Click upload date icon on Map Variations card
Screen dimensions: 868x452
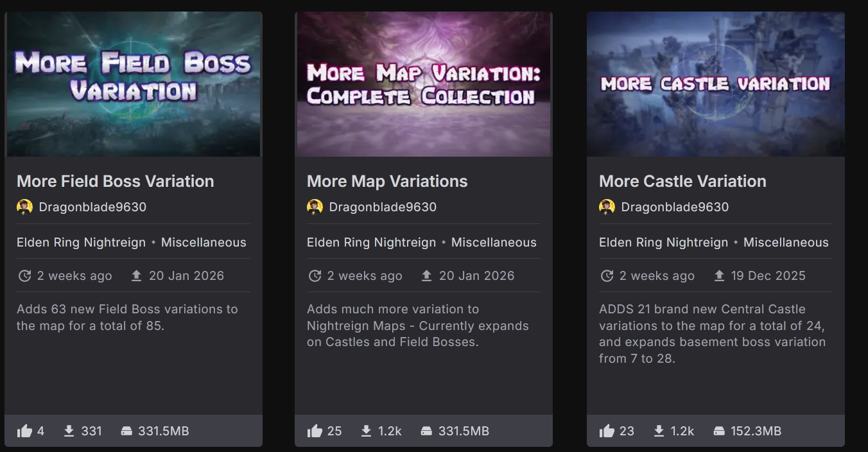pos(426,275)
